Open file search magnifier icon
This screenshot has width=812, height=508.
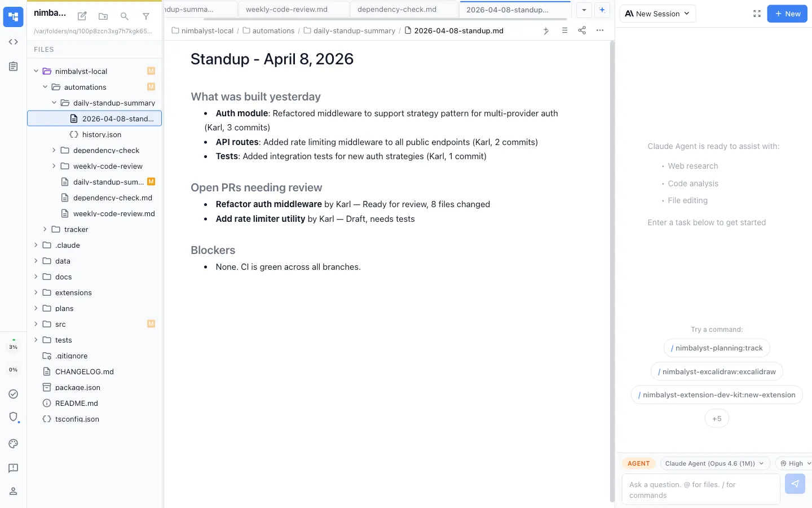pos(125,16)
